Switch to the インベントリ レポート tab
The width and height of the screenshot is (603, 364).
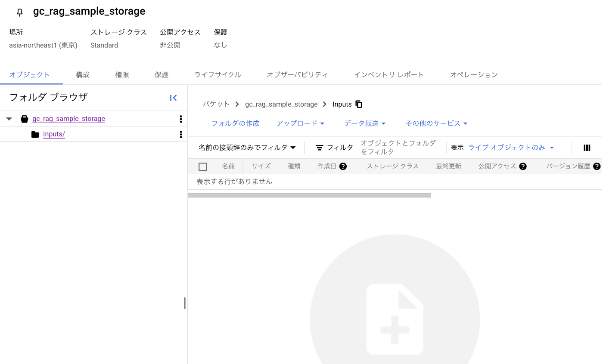(x=389, y=75)
